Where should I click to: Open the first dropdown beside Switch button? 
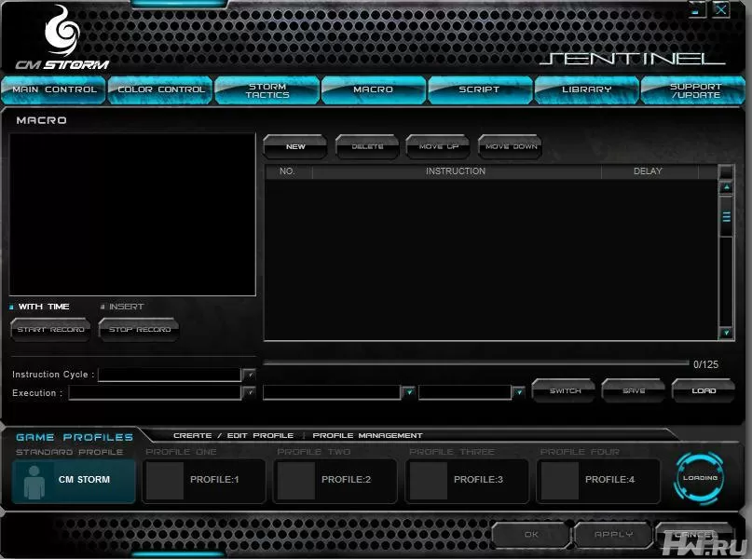408,393
